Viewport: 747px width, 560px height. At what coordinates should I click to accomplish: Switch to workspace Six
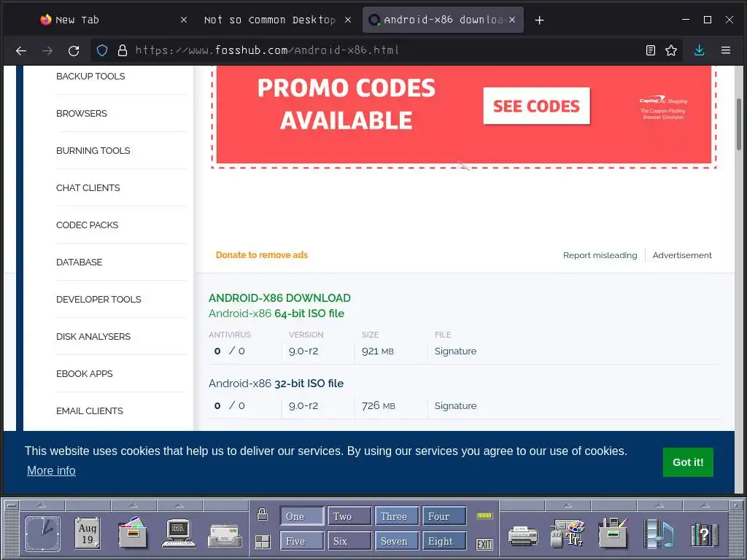(349, 542)
